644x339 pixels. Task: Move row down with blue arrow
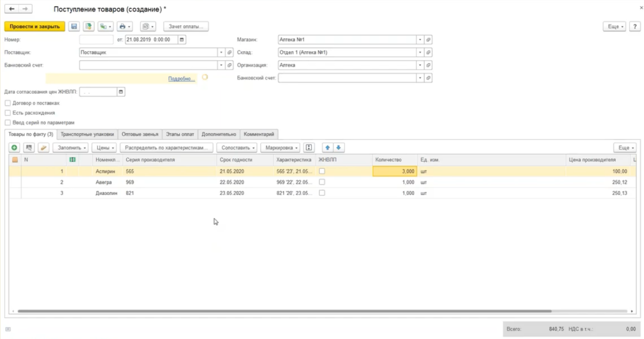(339, 148)
